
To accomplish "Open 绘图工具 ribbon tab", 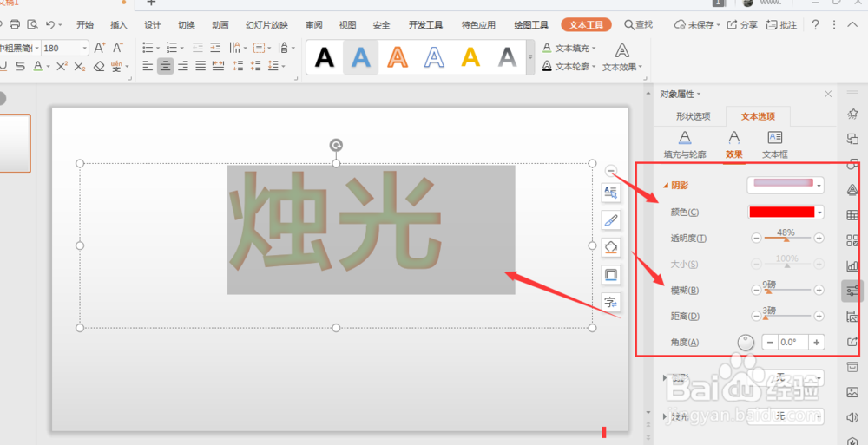I will [x=531, y=25].
